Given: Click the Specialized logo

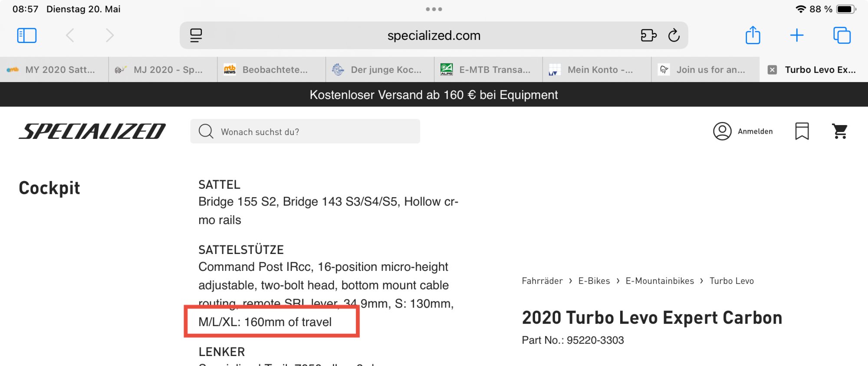Looking at the screenshot, I should 92,131.
